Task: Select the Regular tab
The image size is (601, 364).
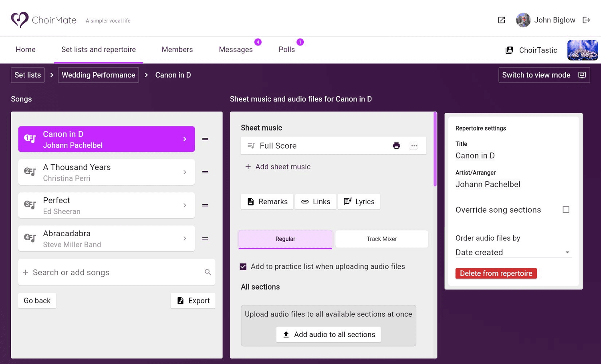Action: coord(285,239)
